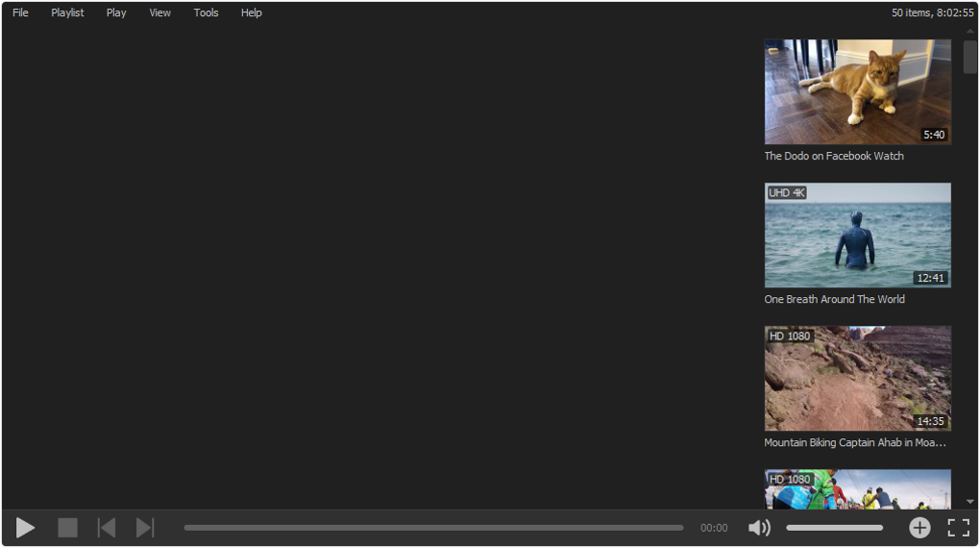The image size is (980, 548).
Task: Click the title 'The Dodo on Facebook Watch'
Action: pos(834,156)
